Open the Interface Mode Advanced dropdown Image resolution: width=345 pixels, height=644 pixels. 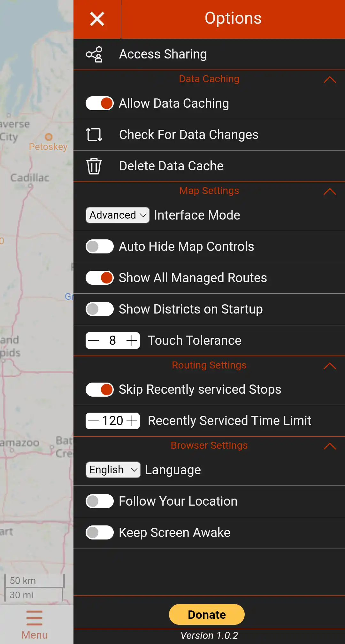click(118, 215)
